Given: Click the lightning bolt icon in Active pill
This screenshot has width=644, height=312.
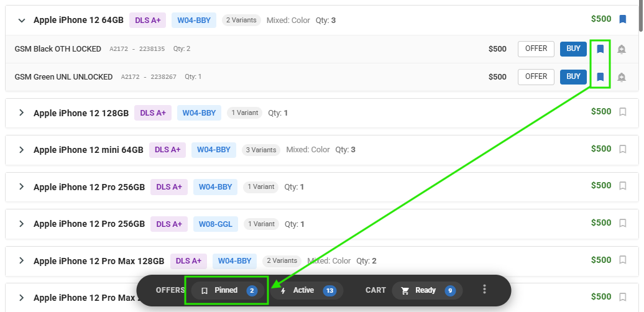Looking at the screenshot, I should pyautogui.click(x=283, y=291).
